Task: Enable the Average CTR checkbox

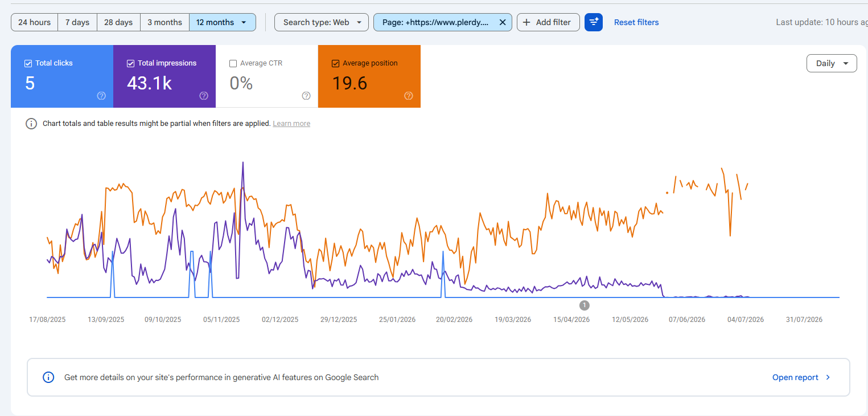Action: click(233, 63)
